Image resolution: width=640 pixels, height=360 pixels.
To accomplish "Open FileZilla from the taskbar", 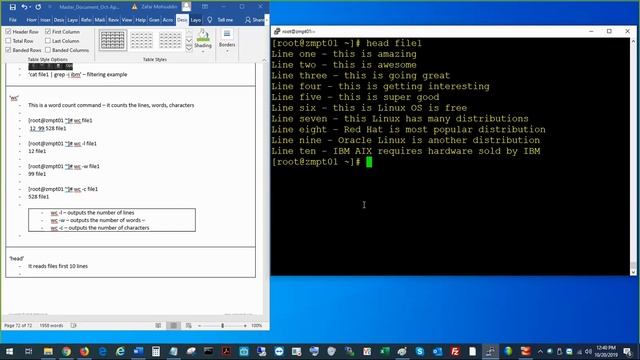I will (x=455, y=351).
